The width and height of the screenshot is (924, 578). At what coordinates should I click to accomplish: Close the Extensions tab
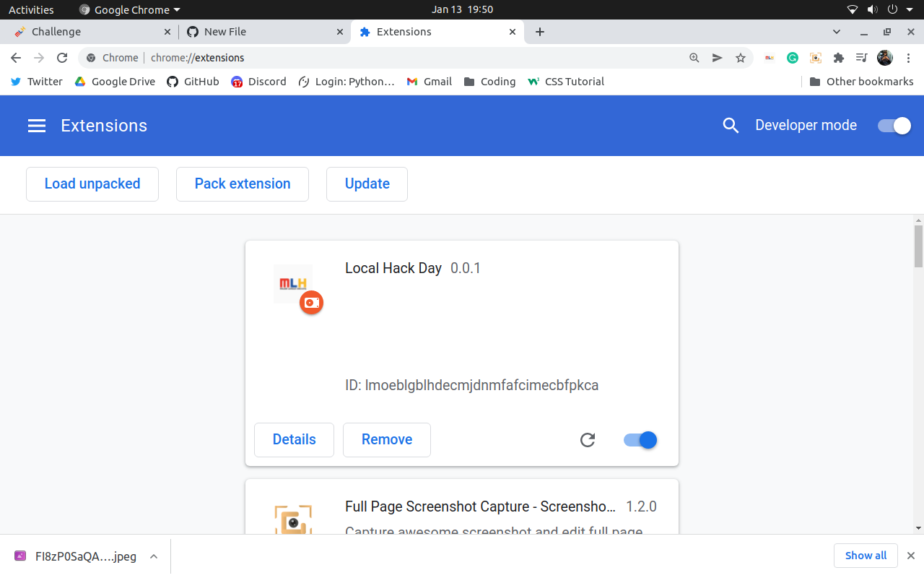[513, 32]
